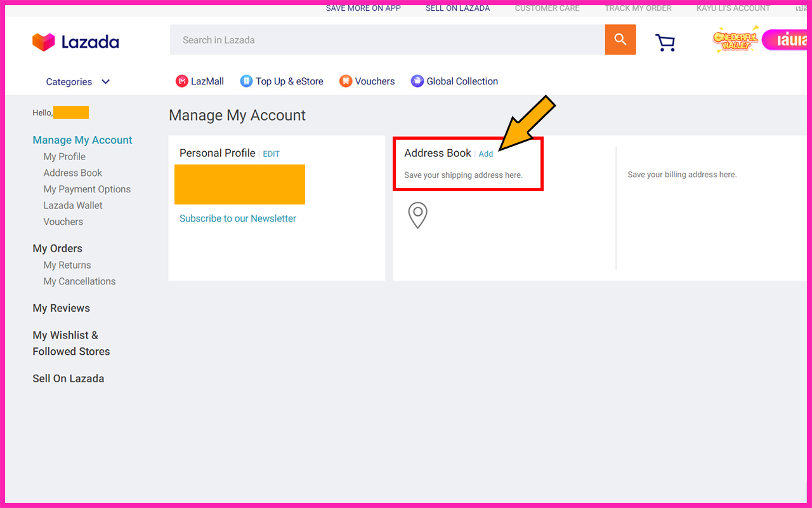The width and height of the screenshot is (812, 508).
Task: Click the Lazada heart logo
Action: 44,42
